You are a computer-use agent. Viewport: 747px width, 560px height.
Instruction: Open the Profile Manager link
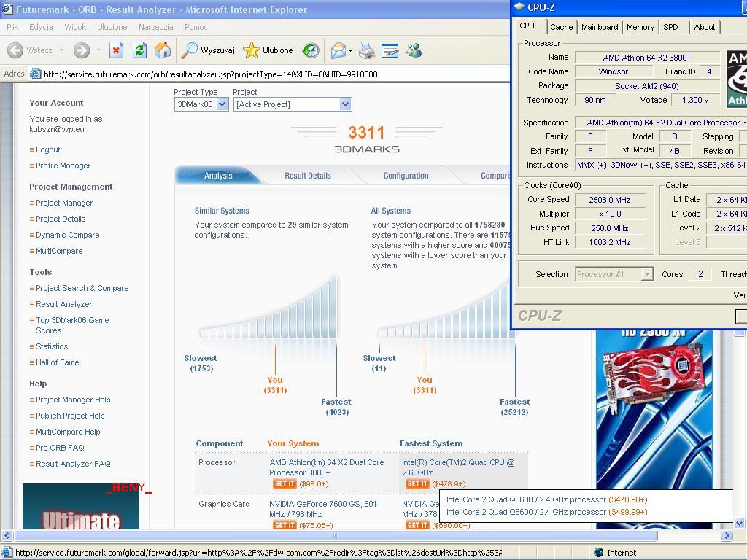click(x=63, y=166)
